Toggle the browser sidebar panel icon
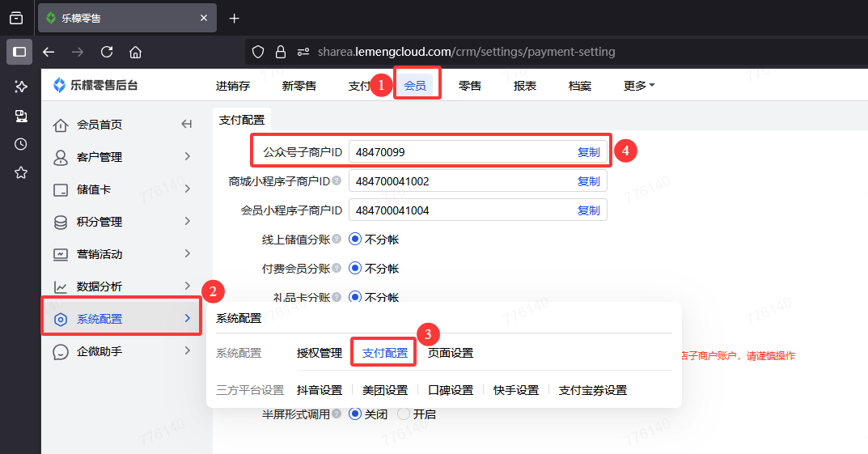Viewport: 868px width, 454px height. [x=19, y=52]
